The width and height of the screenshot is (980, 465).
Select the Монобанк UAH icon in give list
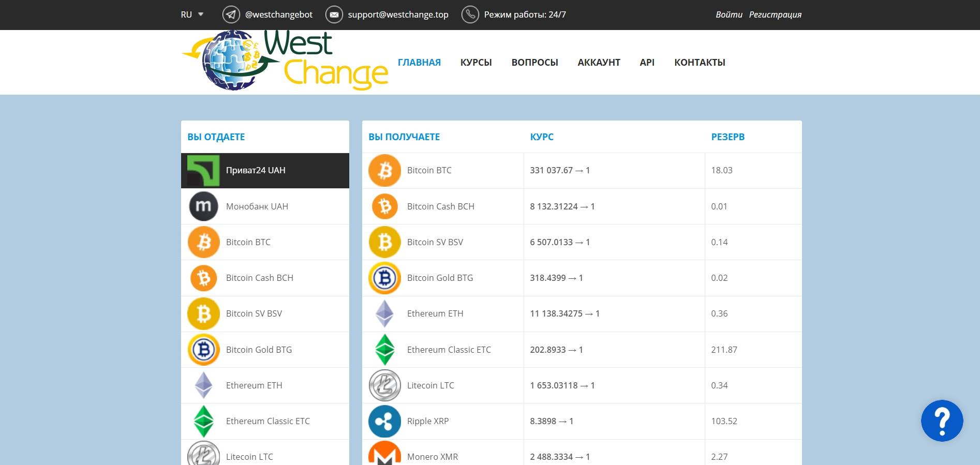[x=203, y=206]
